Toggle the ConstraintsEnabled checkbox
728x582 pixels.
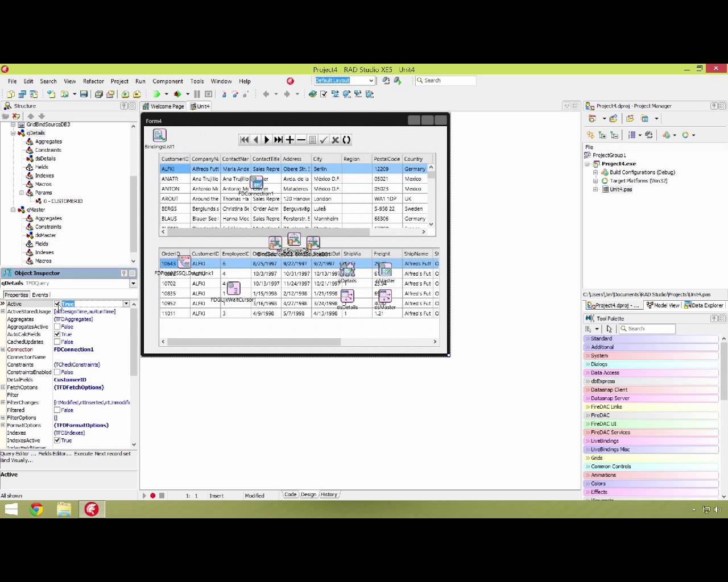[57, 372]
